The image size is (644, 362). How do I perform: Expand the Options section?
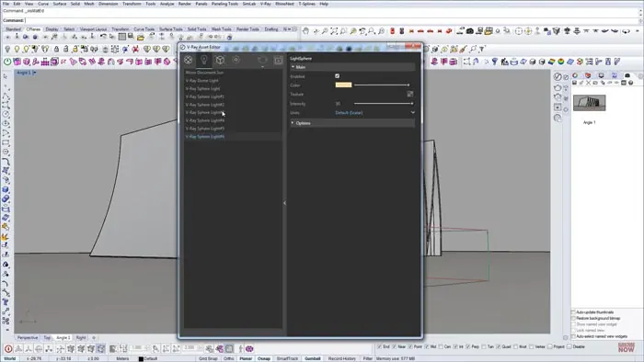pyautogui.click(x=352, y=123)
